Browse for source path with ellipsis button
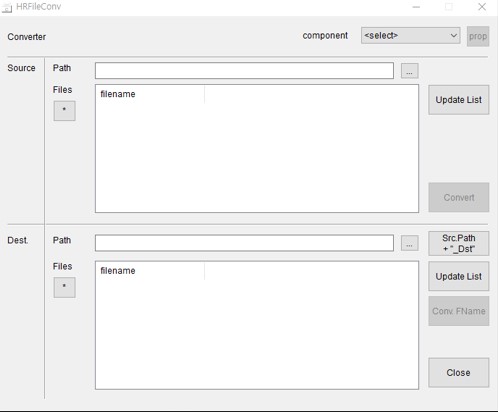The width and height of the screenshot is (498, 412). [409, 71]
